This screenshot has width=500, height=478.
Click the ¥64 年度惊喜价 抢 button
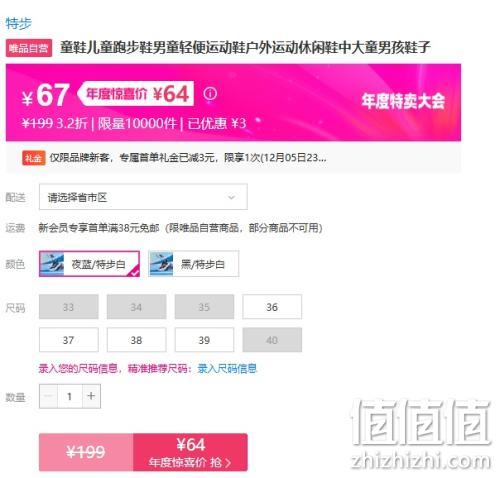[x=190, y=452]
